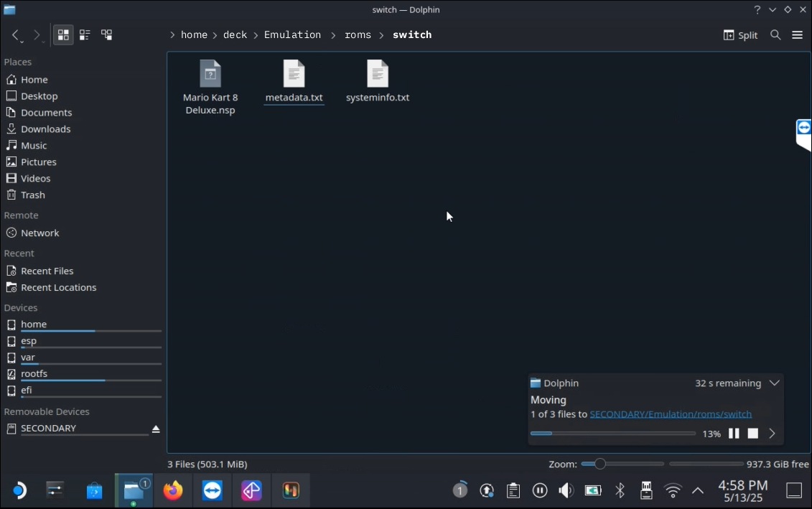812x509 pixels.
Task: Click Dolphin taskbar entry
Action: click(134, 490)
